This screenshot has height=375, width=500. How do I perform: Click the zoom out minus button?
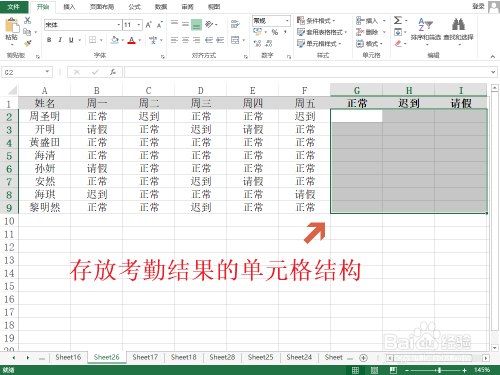click(407, 370)
